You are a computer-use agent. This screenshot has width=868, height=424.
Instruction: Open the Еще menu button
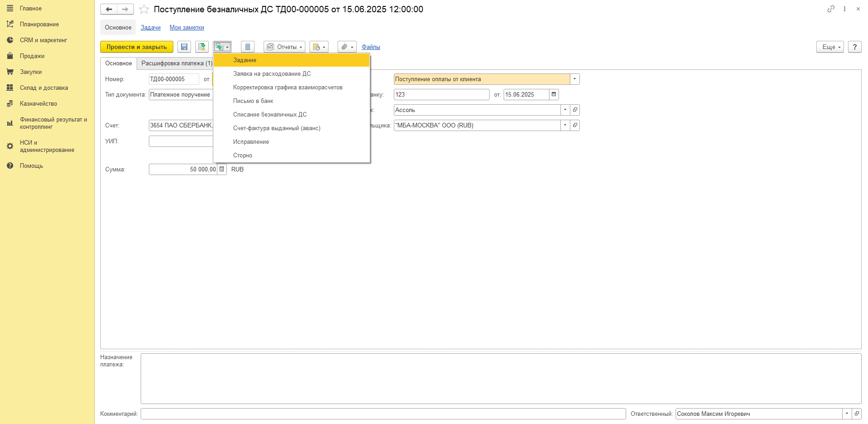(830, 47)
